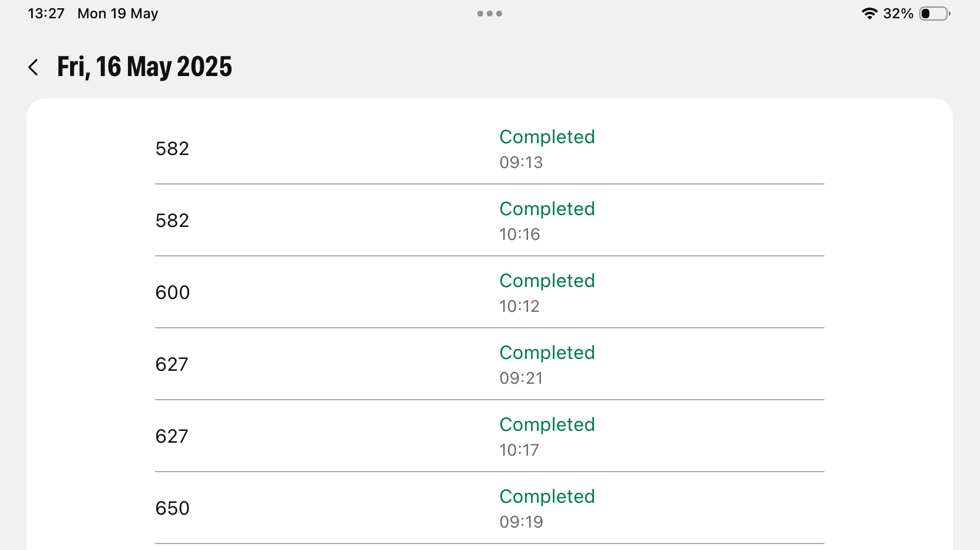Tap the 09:19 timestamp for route 650
Screen dimensions: 980x550
[521, 522]
